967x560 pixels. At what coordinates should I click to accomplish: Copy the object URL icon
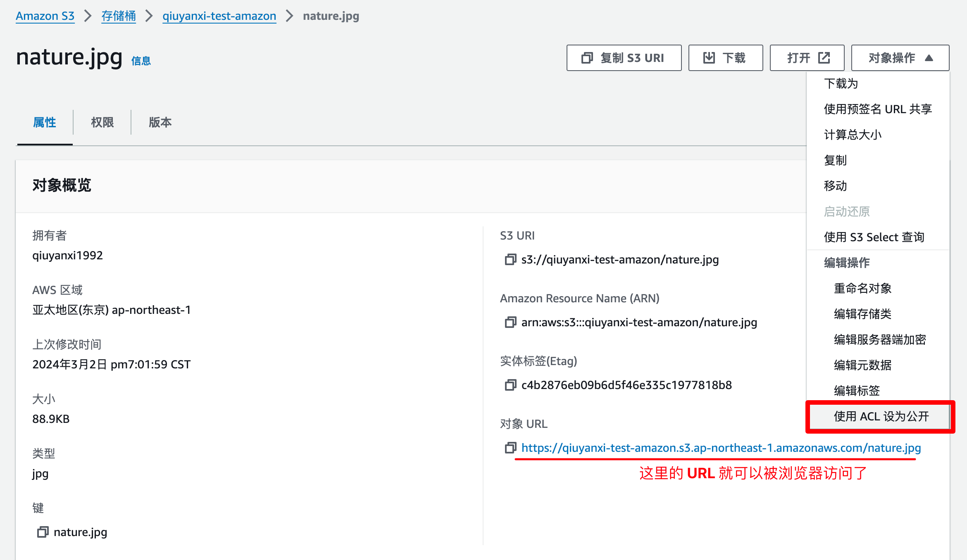point(510,448)
